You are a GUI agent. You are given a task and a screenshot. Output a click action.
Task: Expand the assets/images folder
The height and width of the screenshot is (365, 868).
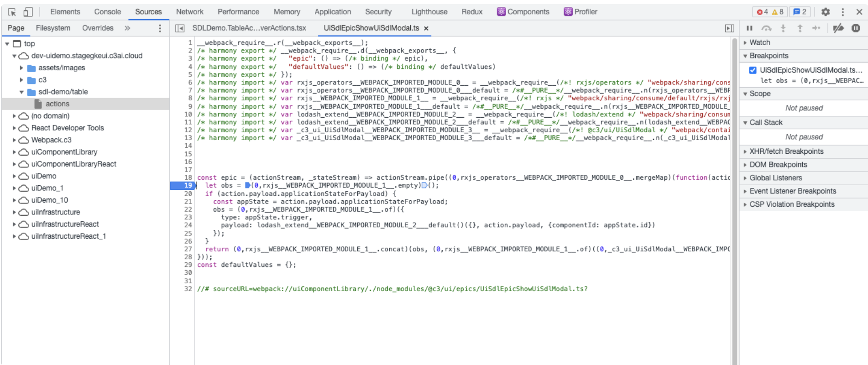[x=21, y=68]
